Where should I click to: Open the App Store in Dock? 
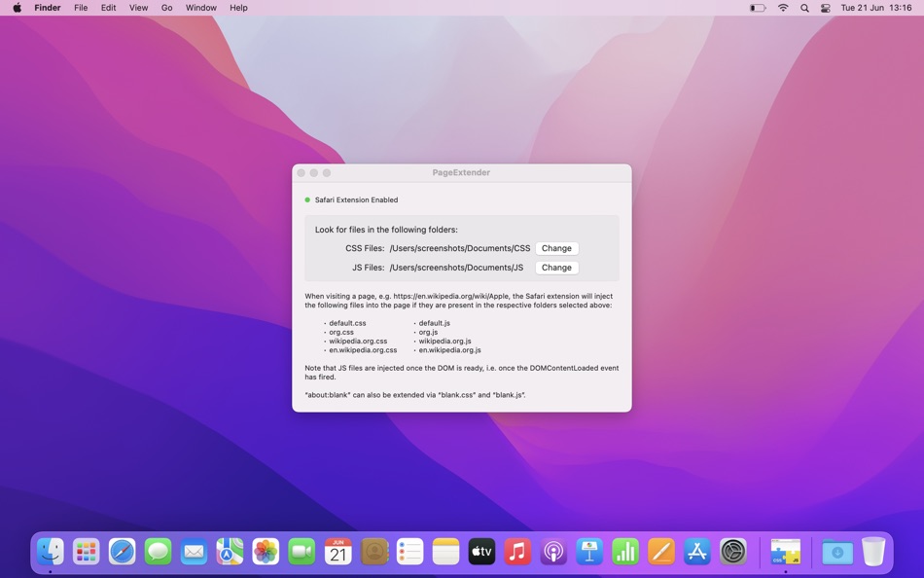[x=697, y=552]
